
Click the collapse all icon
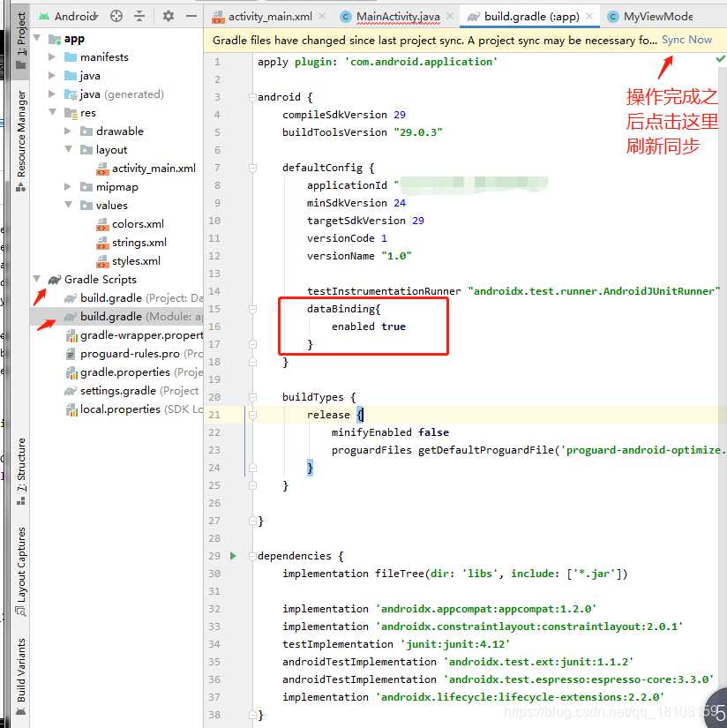pos(139,16)
